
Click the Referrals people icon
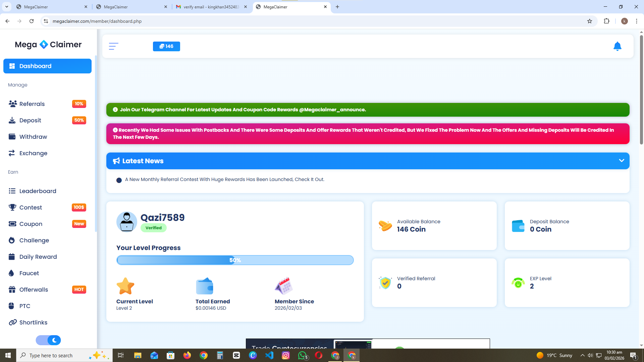13,104
